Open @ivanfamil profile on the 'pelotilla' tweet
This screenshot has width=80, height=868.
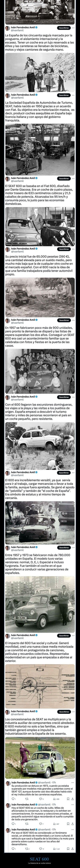tap(17, 475)
